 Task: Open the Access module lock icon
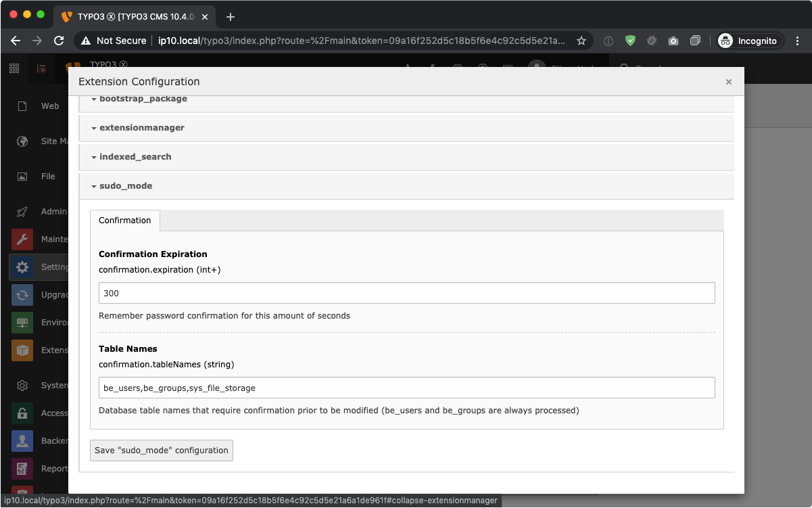22,413
